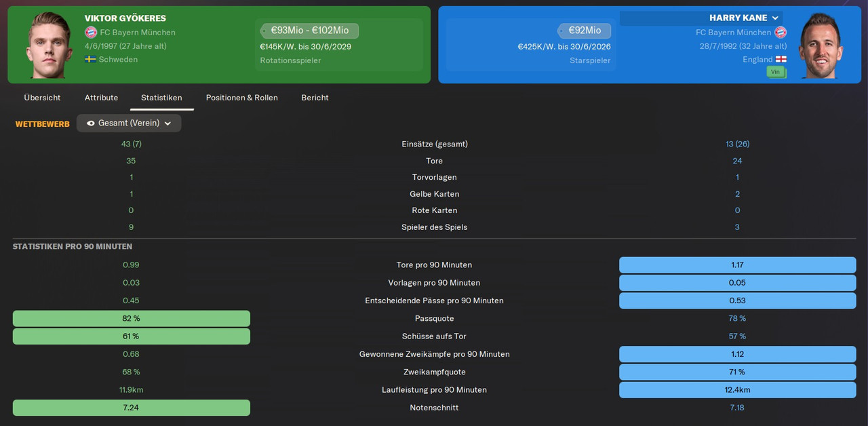Viewport: 868px width, 426px height.
Task: Click Kane's Gewonnene Zweikämpfe bar 1.12
Action: click(737, 354)
